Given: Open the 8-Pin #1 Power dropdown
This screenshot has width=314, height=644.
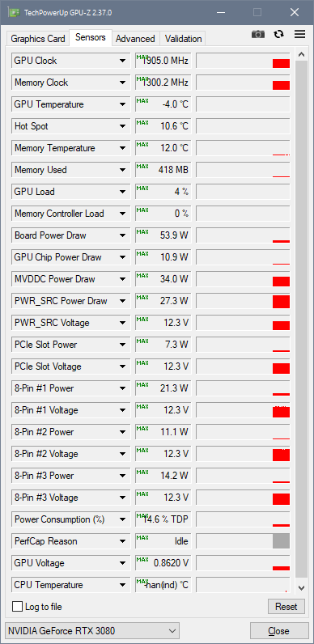Looking at the screenshot, I should (122, 388).
